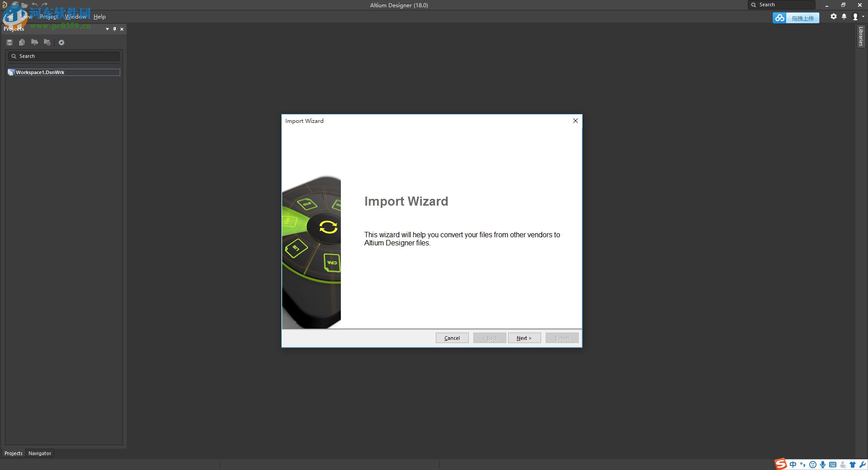Click the redo arrow in title bar
The width and height of the screenshot is (868, 470).
point(44,5)
